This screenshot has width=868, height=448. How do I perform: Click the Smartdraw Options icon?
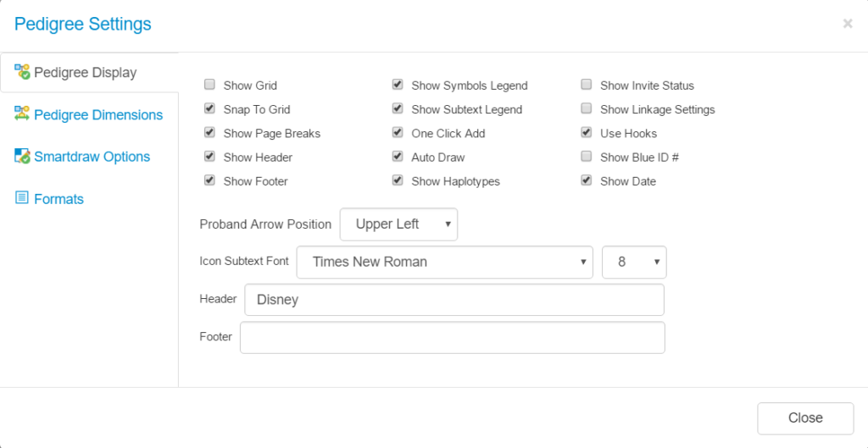[23, 156]
